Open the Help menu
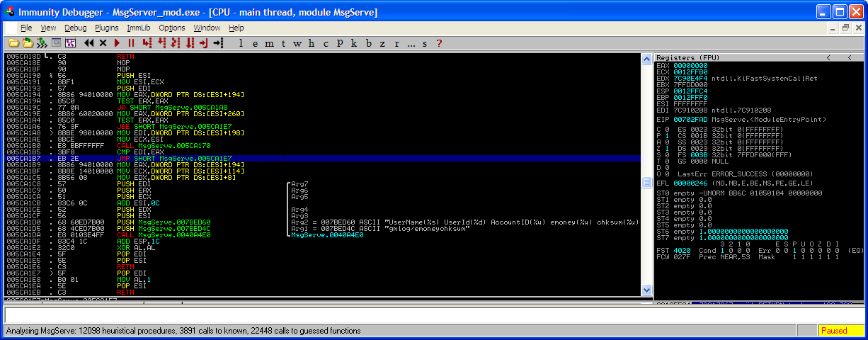The height and width of the screenshot is (340, 868). [x=236, y=28]
